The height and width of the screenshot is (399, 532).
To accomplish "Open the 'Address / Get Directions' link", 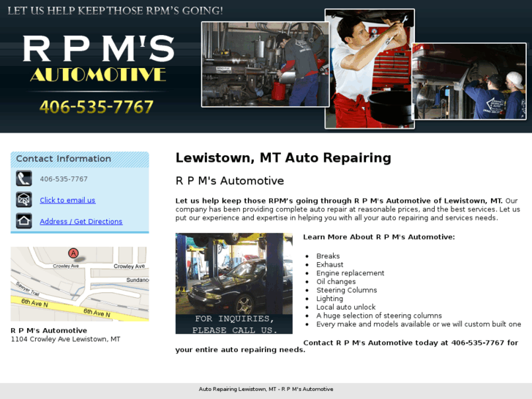I will pyautogui.click(x=81, y=221).
